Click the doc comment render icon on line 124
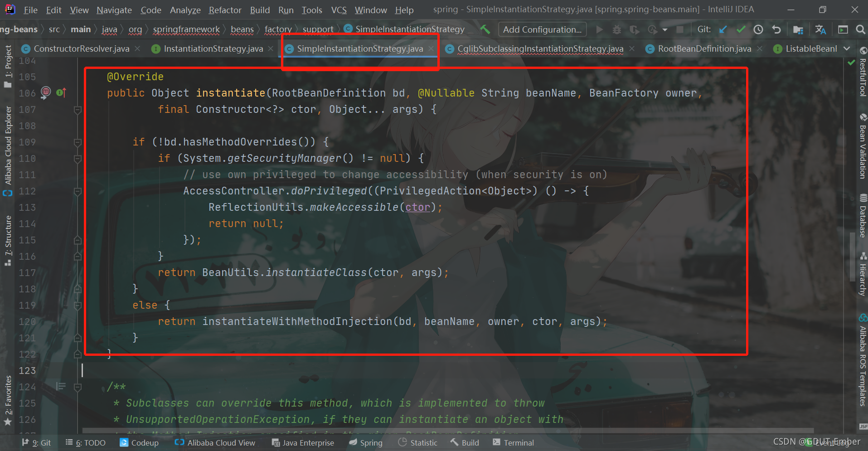This screenshot has height=451, width=868. coord(61,387)
